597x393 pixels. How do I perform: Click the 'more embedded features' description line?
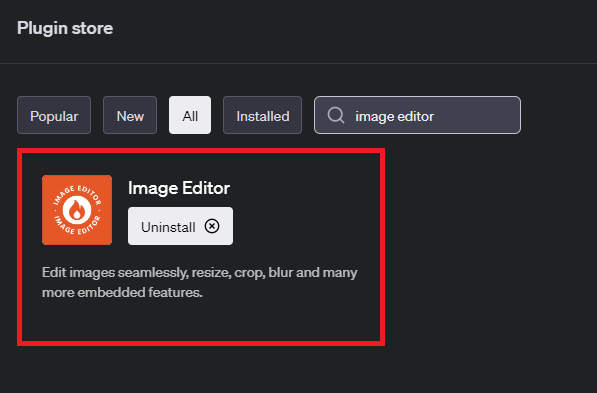122,292
